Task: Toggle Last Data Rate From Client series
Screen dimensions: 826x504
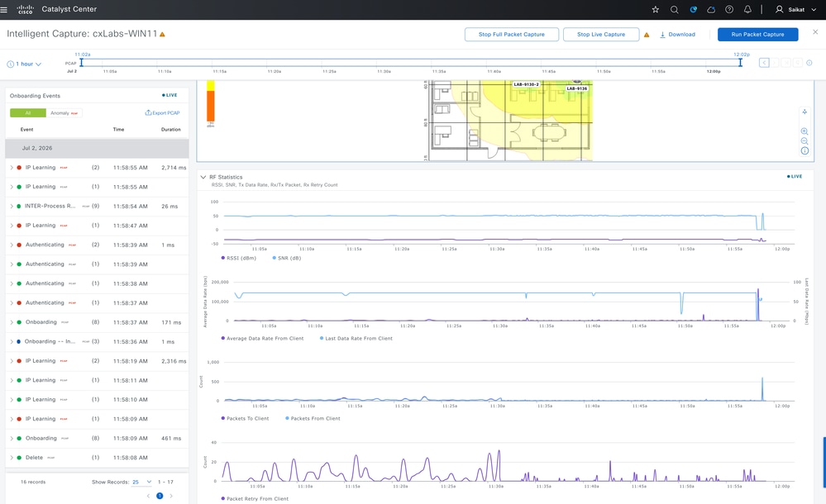Action: (x=356, y=338)
